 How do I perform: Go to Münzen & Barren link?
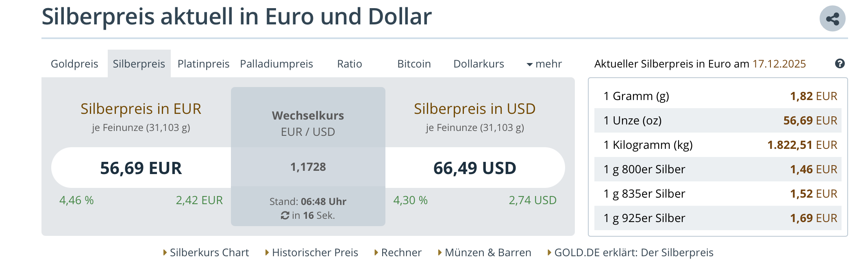click(x=488, y=253)
